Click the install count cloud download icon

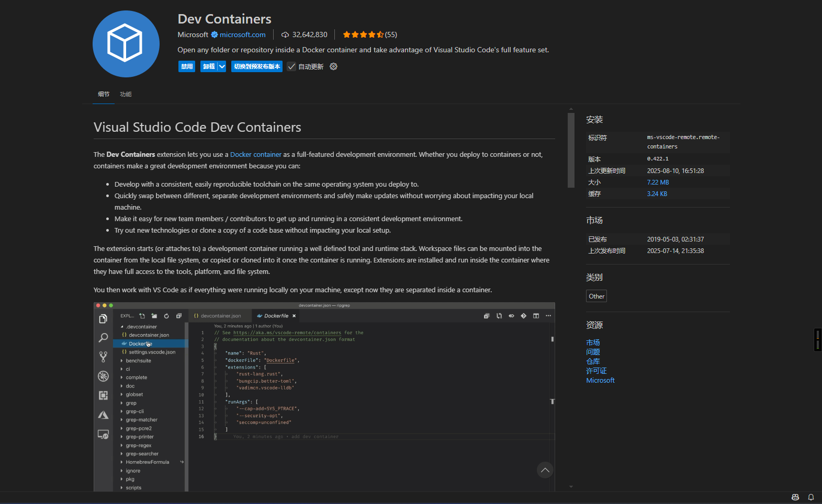[x=285, y=35]
